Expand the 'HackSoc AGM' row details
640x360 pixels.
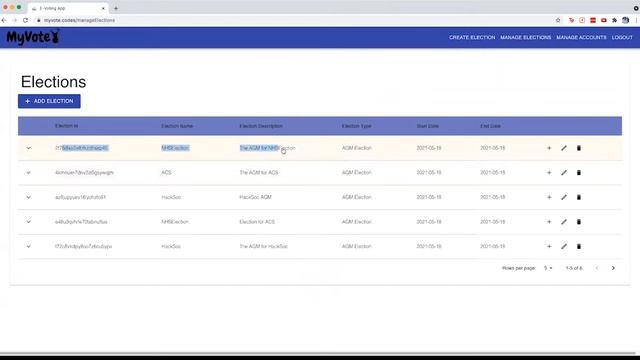(29, 197)
